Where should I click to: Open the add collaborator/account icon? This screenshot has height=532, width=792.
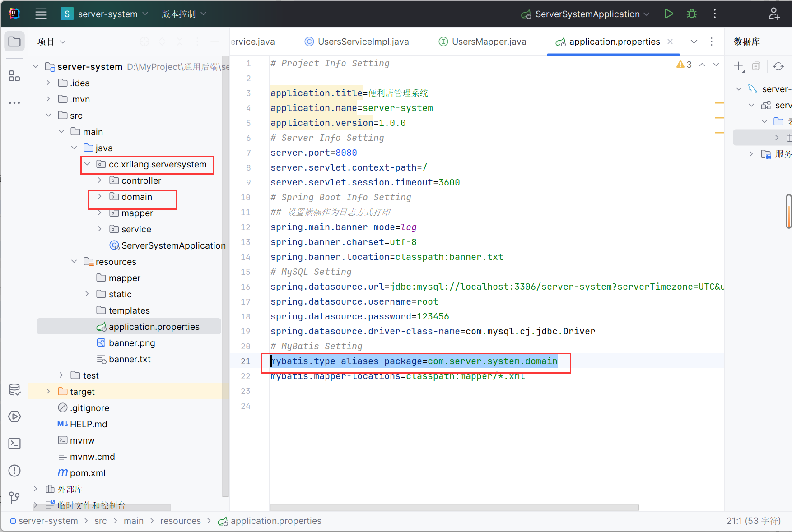(774, 14)
